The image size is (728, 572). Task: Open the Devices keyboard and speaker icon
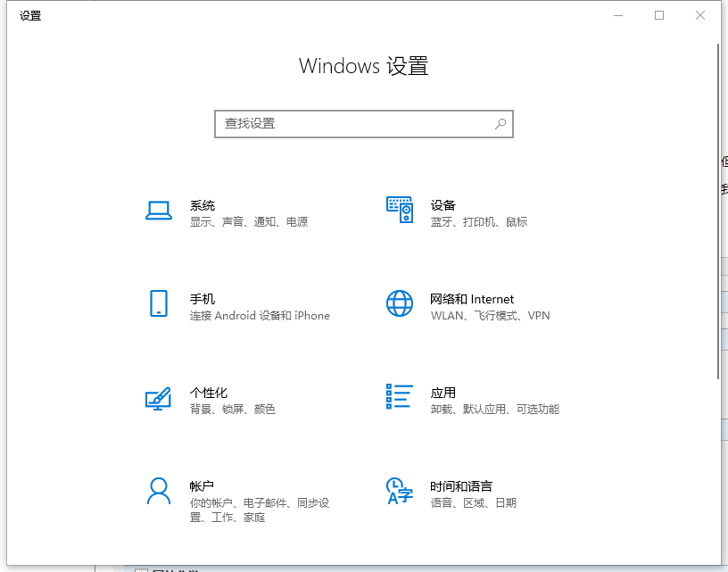coord(400,210)
